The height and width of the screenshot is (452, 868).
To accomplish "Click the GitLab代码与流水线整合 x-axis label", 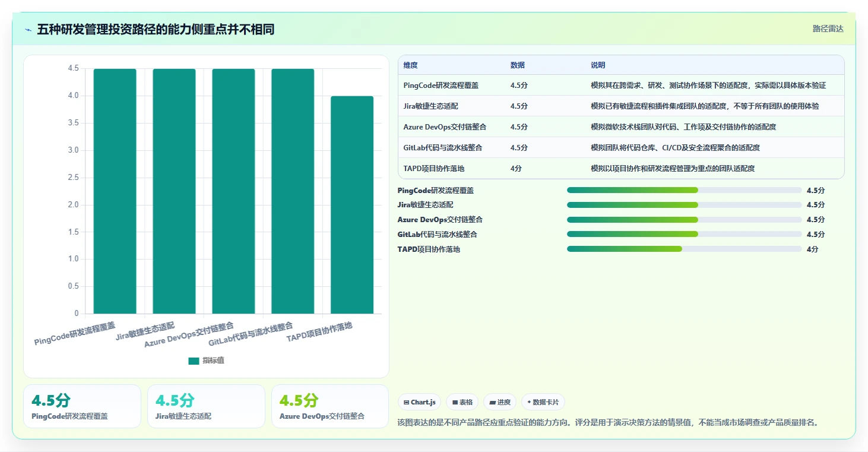I will [x=251, y=334].
